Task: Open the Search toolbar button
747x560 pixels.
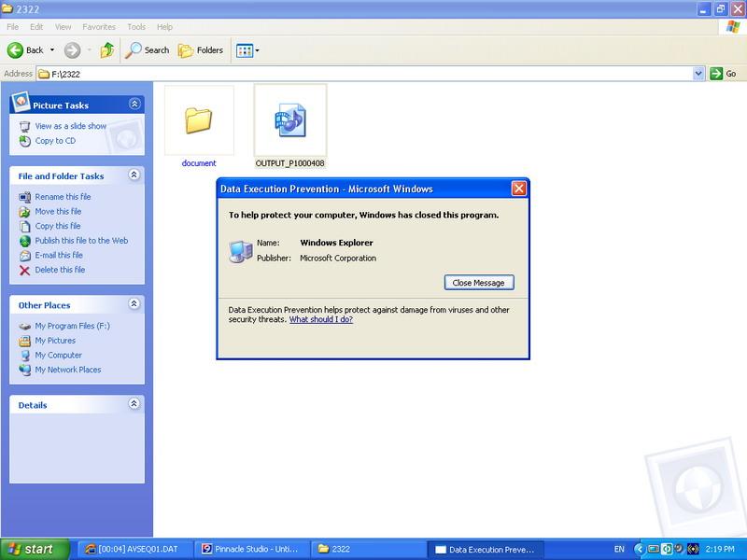Action: click(148, 50)
